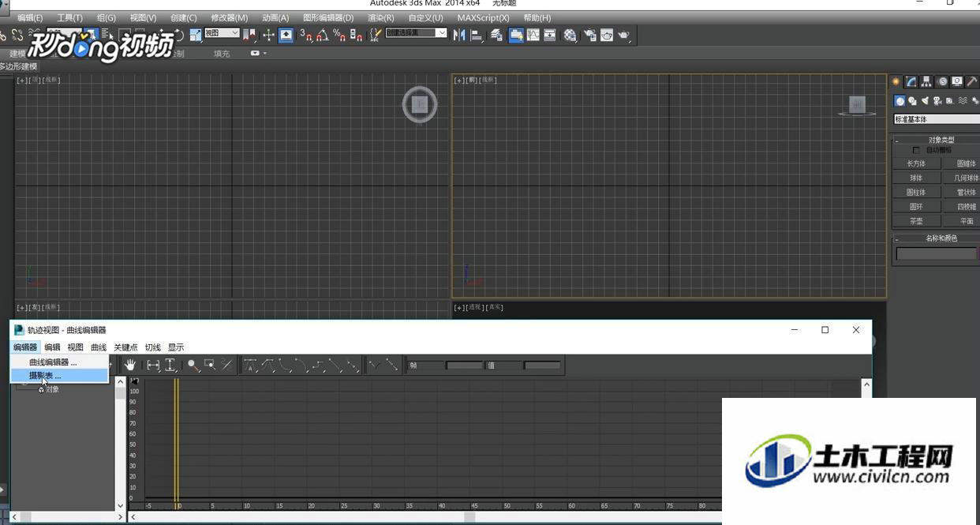Viewport: 980px width, 525px height.
Task: Select the Zoom magnifier in Track View
Action: tap(193, 365)
